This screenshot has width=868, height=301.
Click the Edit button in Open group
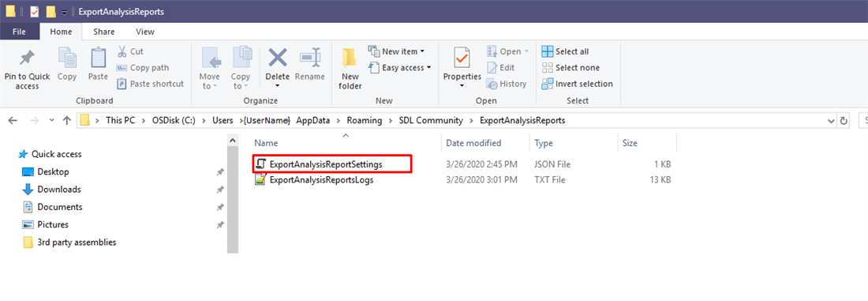pos(500,68)
